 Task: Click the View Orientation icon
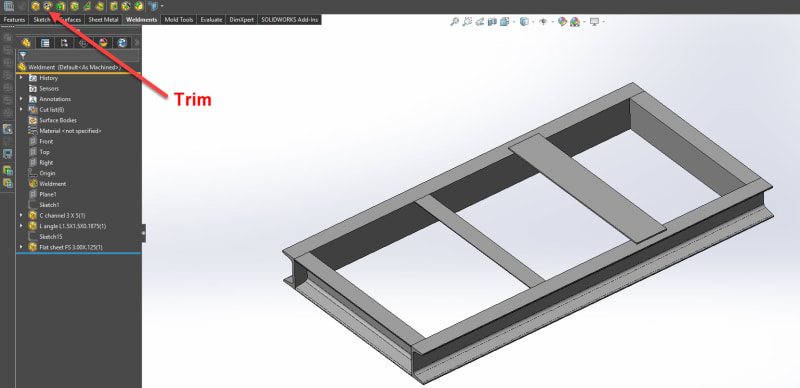pyautogui.click(x=505, y=21)
